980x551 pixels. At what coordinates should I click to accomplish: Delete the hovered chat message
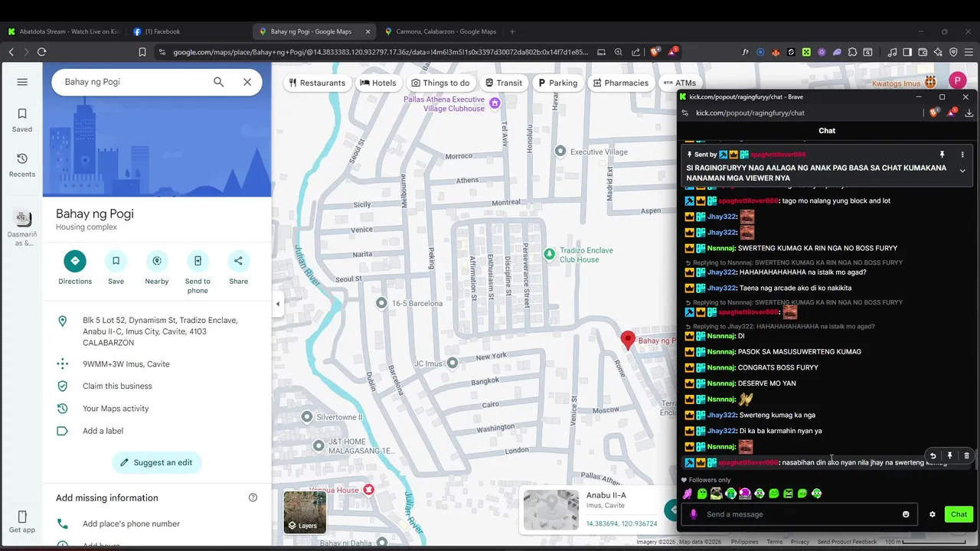click(966, 455)
